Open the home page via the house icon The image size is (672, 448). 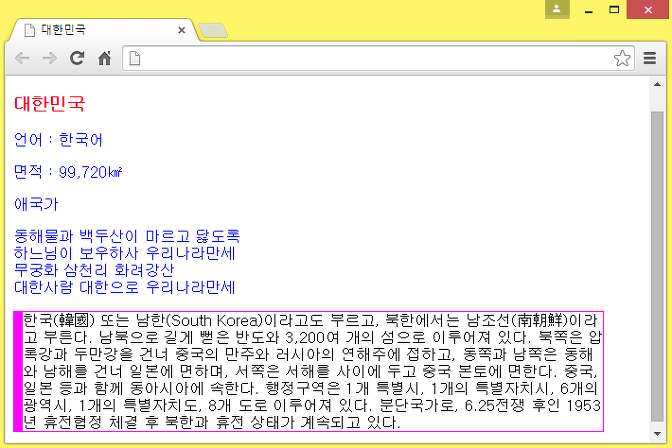[x=105, y=58]
